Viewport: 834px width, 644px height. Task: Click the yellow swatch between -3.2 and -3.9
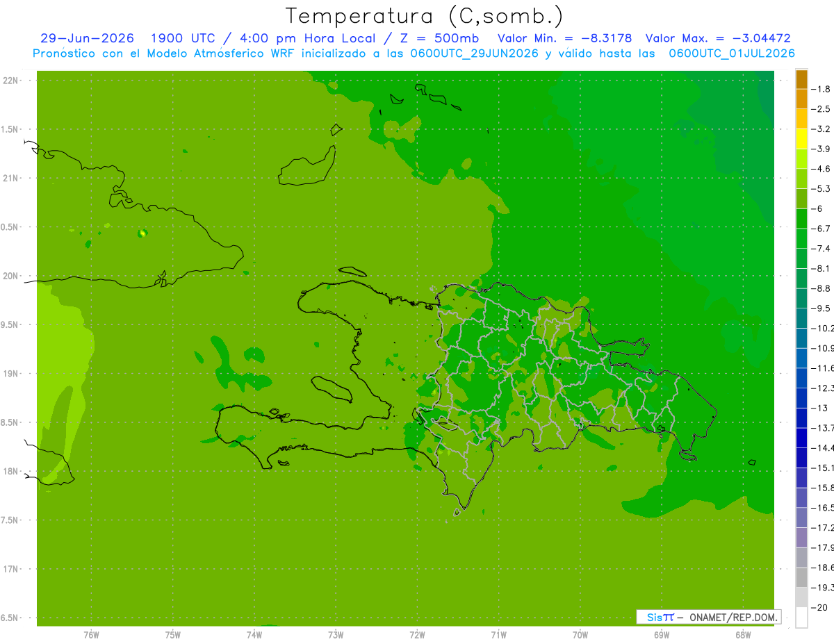click(801, 139)
